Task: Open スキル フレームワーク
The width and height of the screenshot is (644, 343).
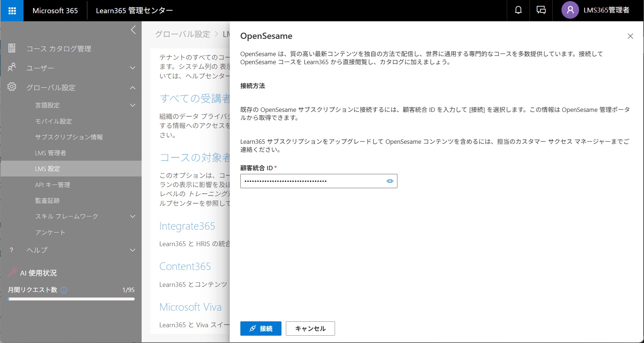Action: 67,216
